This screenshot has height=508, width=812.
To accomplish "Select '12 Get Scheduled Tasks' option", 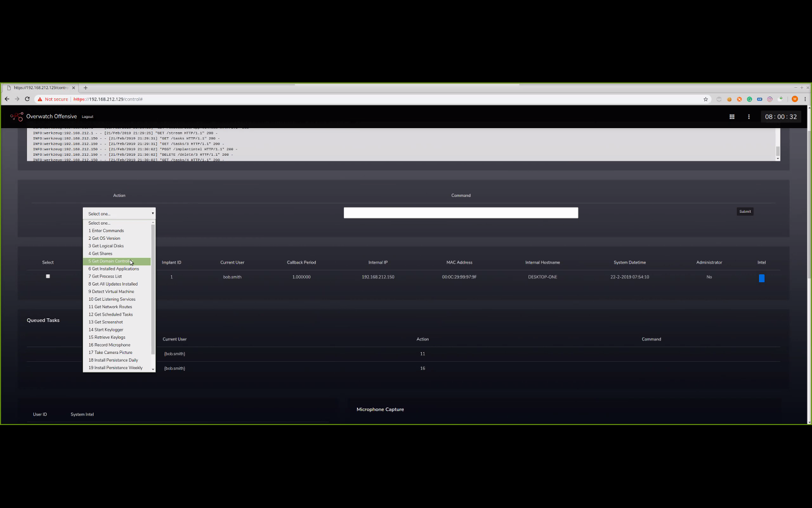I will tap(111, 314).
